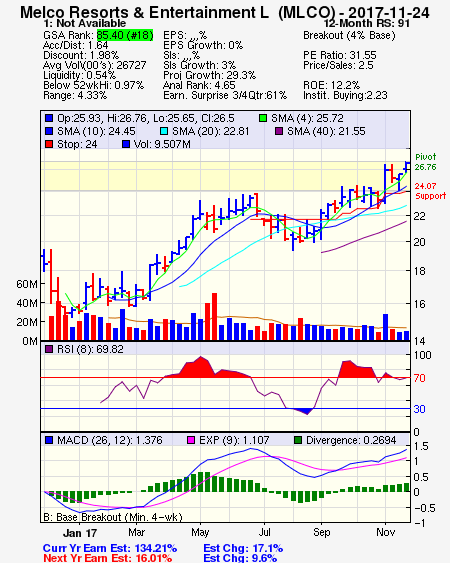The height and width of the screenshot is (563, 450).
Task: Click the 'Sep' x-axis label
Action: pyautogui.click(x=321, y=532)
